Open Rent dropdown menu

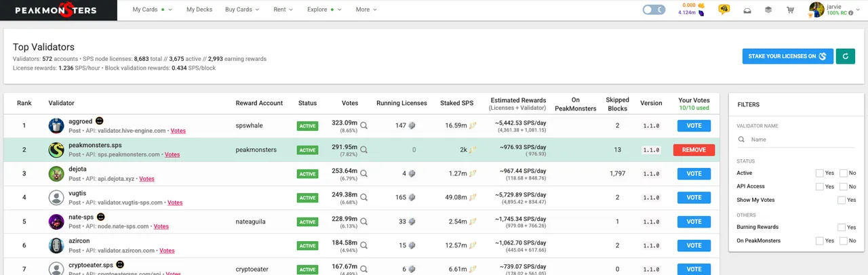point(283,10)
